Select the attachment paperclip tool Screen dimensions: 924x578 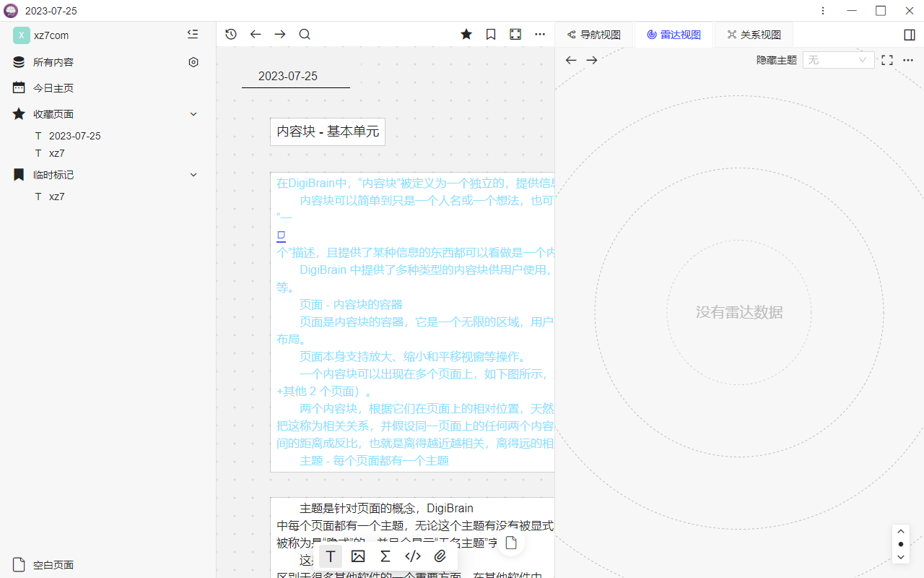440,556
